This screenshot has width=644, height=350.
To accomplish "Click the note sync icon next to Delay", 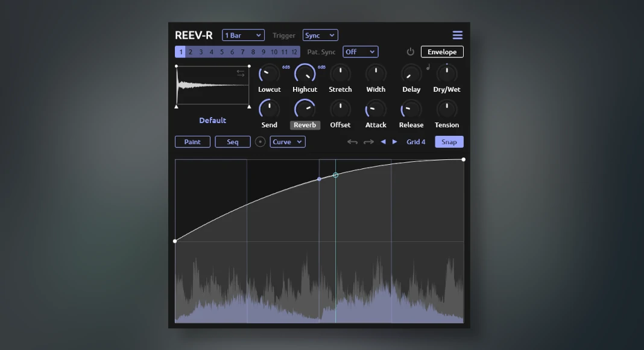I will pos(428,68).
